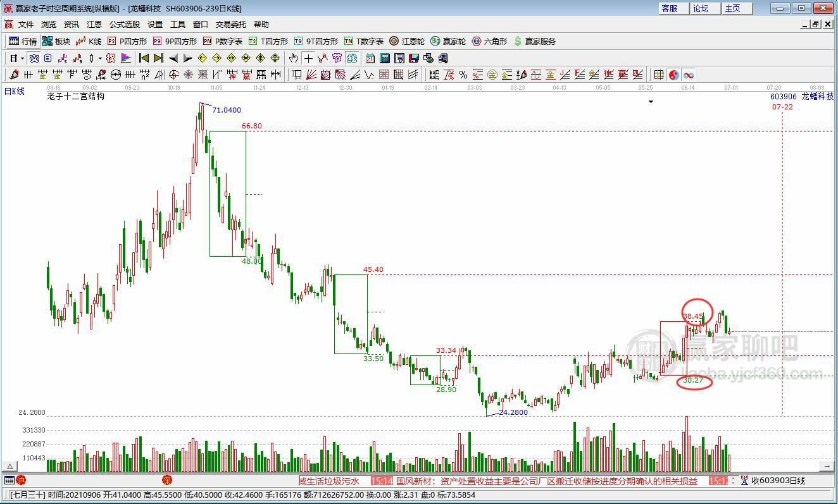
Task: Click the 主页 homepage button
Action: pyautogui.click(x=737, y=8)
